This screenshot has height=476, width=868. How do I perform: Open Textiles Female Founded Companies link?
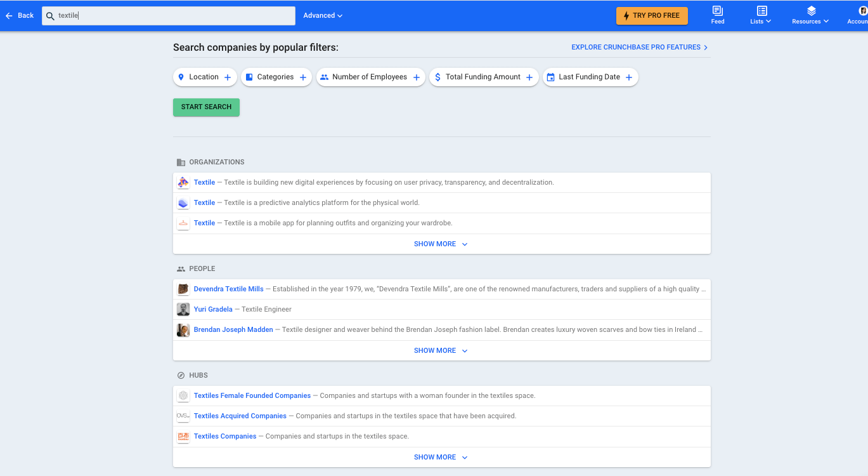click(252, 395)
